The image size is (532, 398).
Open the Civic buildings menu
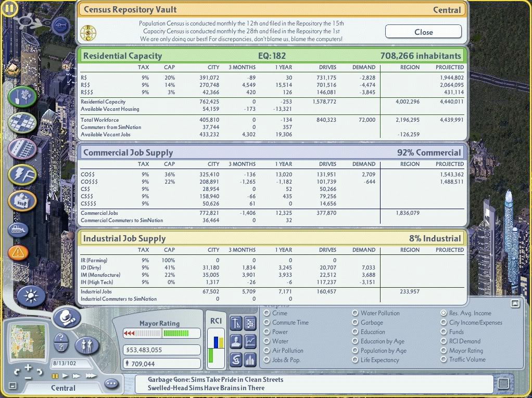(x=22, y=201)
